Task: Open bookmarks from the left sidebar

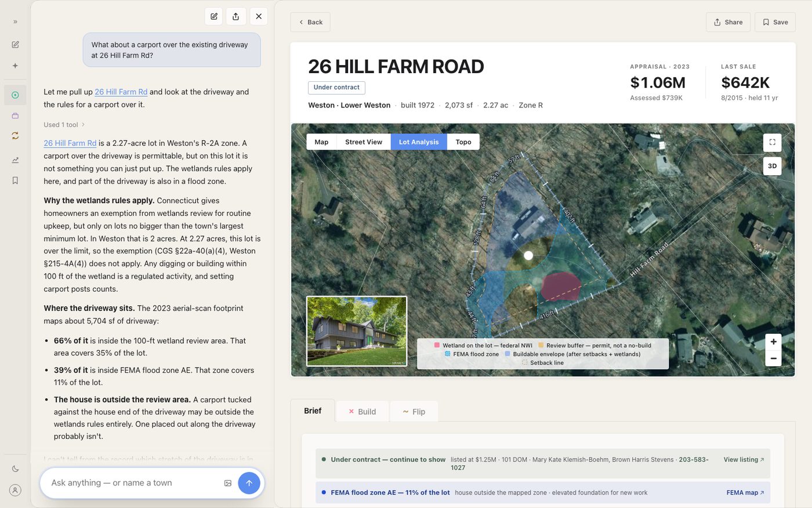Action: click(x=15, y=181)
